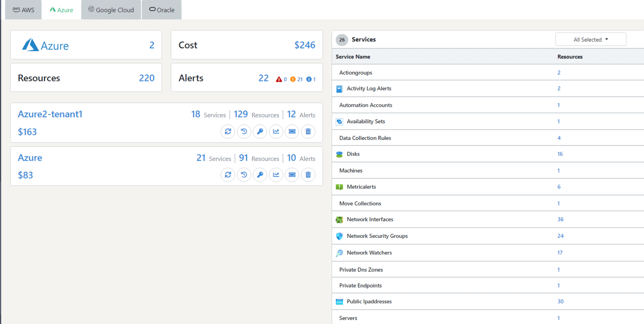Click the Availability Sets service icon

[x=339, y=121]
